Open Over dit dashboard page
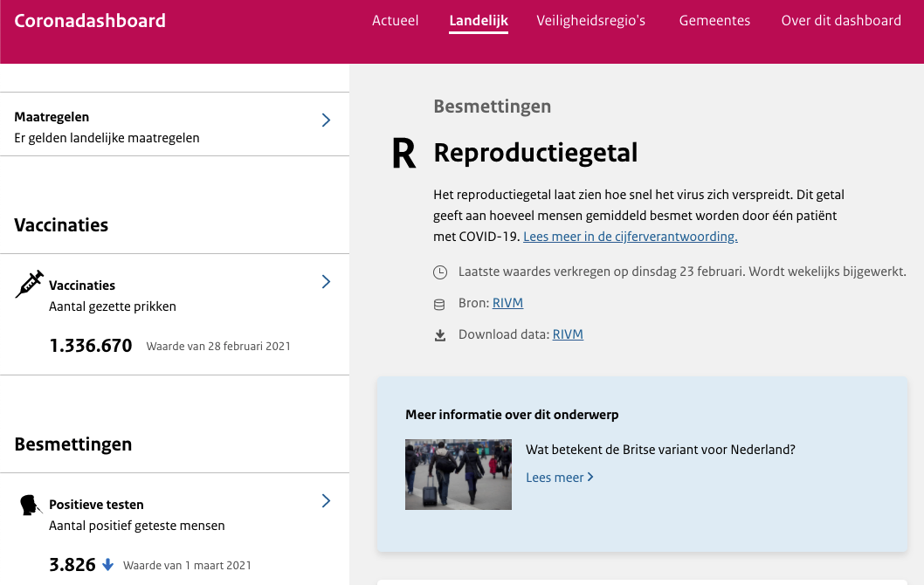The width and height of the screenshot is (924, 585). 841,21
